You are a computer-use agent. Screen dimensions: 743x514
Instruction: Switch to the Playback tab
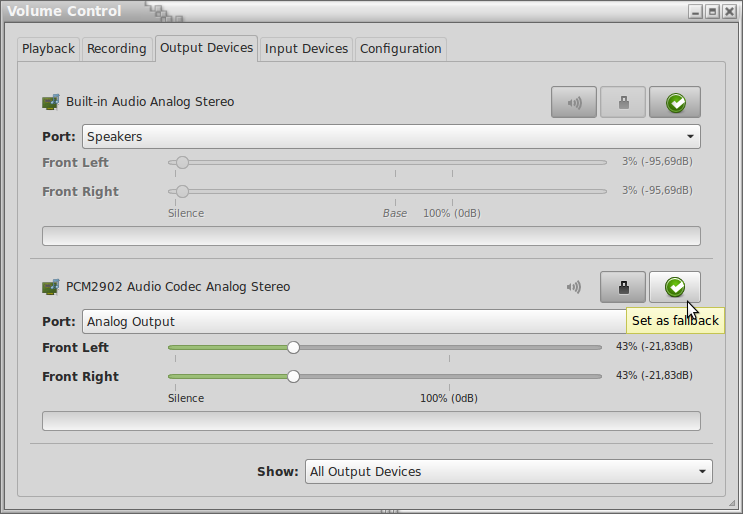pos(48,49)
